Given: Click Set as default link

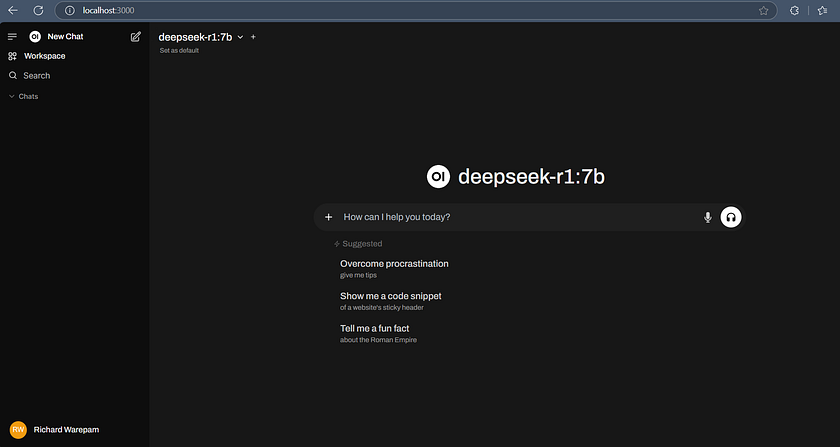Looking at the screenshot, I should pyautogui.click(x=179, y=50).
